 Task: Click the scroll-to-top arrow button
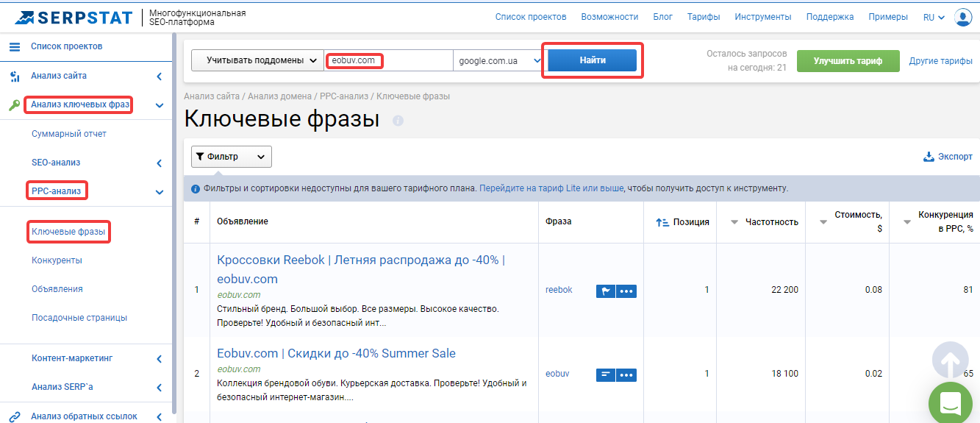951,361
